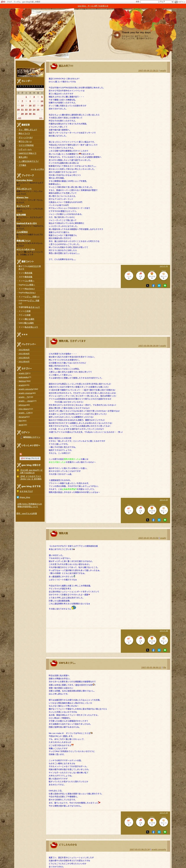
Task: Open back number 2011年04月
Action: click(24, 362)
